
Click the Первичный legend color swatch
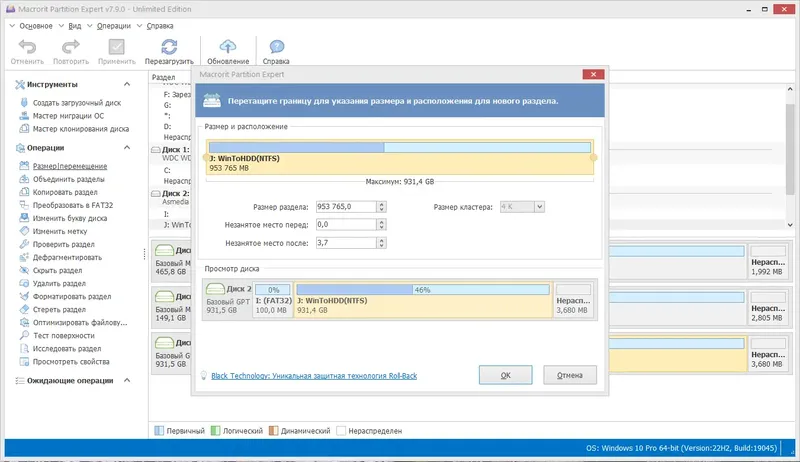159,431
